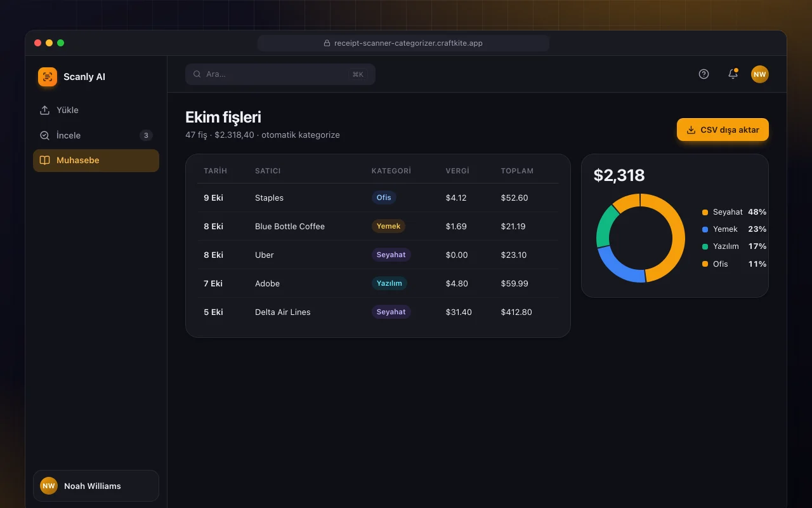The image size is (812, 508).
Task: Open the Delta Air Lines receipt row
Action: click(378, 312)
